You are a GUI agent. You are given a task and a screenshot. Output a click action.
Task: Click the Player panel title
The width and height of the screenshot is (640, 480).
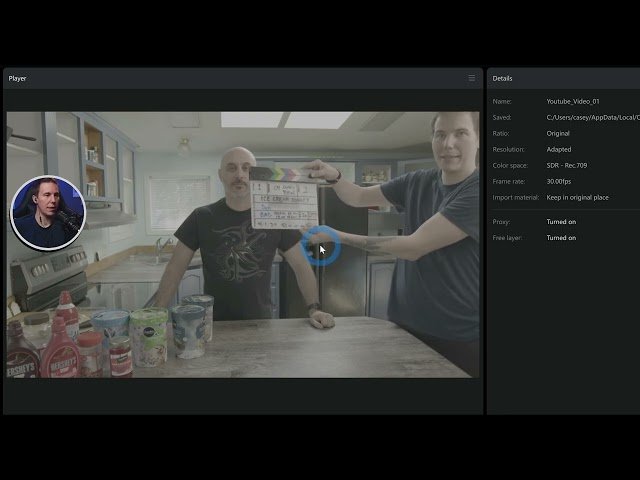[x=18, y=78]
